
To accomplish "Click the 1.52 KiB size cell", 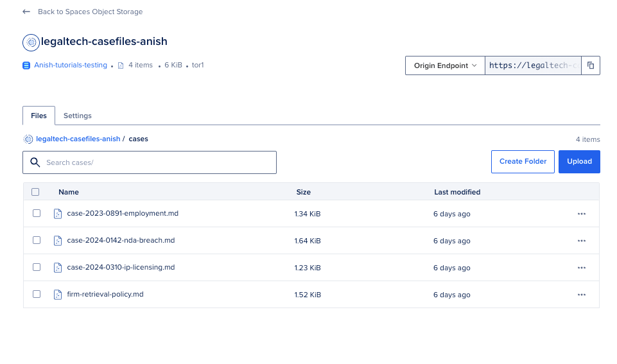I will tap(308, 295).
